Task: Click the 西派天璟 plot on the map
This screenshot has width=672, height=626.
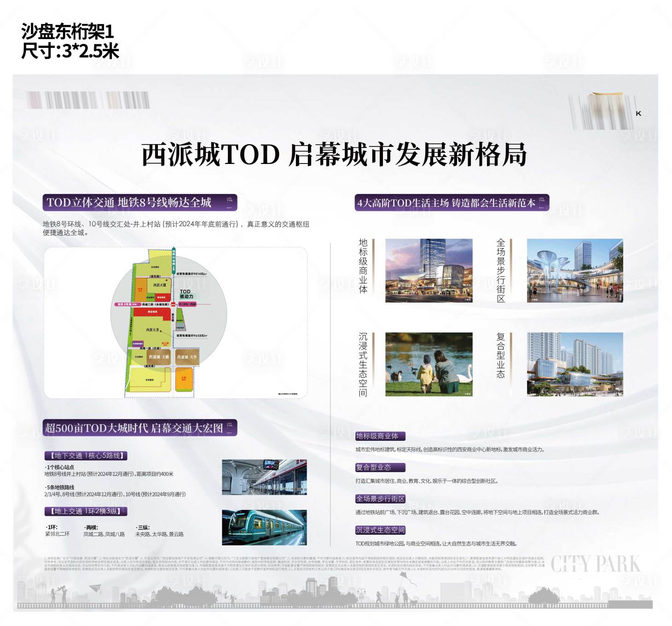Action: [159, 285]
